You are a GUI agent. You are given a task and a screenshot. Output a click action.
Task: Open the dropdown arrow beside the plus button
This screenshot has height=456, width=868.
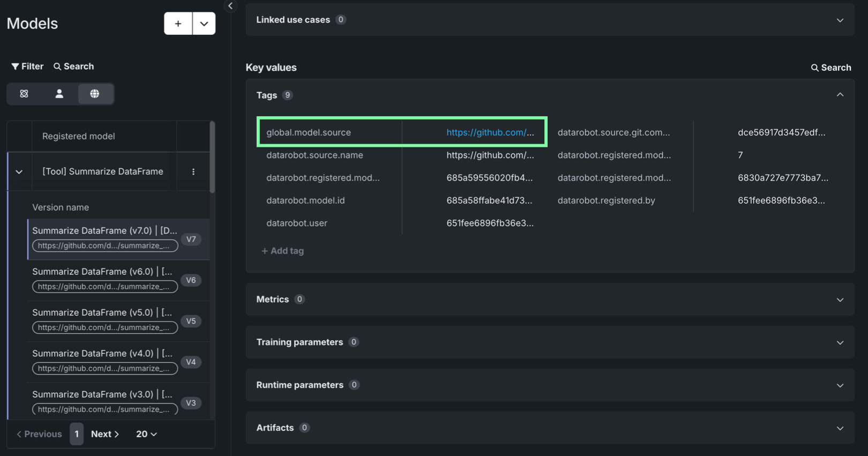point(204,24)
